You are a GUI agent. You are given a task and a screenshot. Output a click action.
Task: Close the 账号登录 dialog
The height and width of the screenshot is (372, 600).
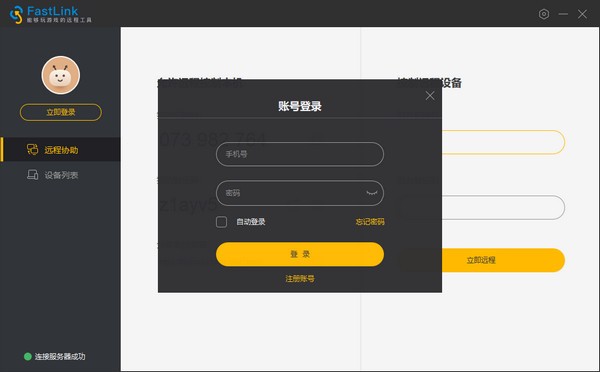tap(430, 96)
